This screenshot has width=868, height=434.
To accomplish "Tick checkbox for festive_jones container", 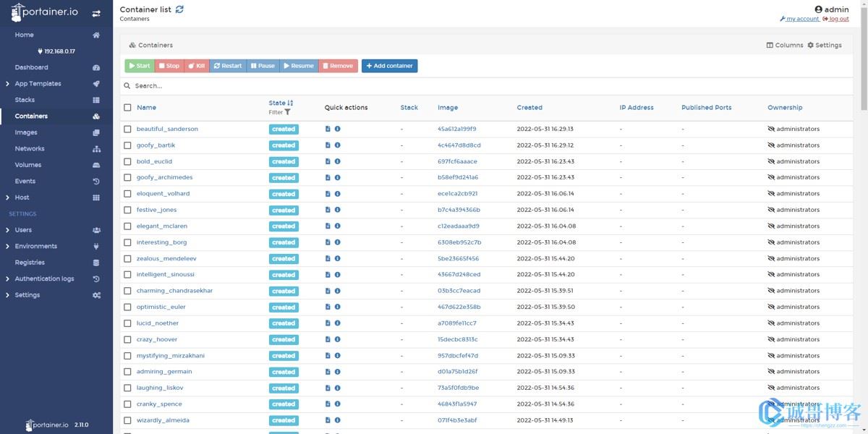I will click(127, 210).
